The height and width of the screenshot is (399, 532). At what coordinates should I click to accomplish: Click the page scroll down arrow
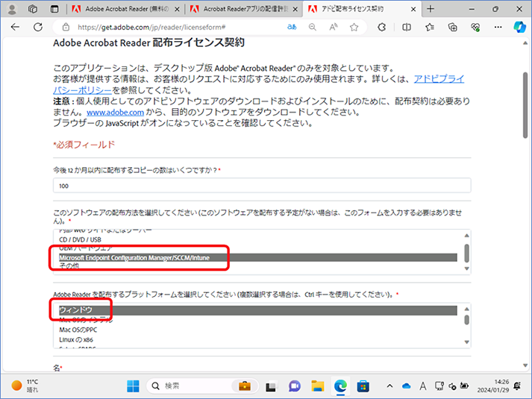tap(525, 365)
